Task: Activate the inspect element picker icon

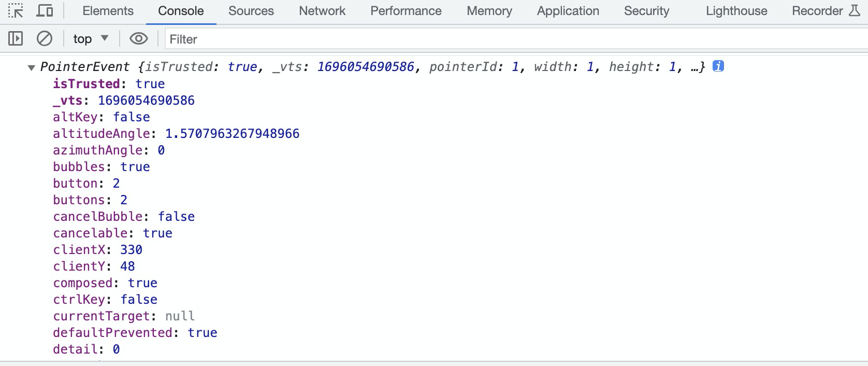Action: coord(16,11)
